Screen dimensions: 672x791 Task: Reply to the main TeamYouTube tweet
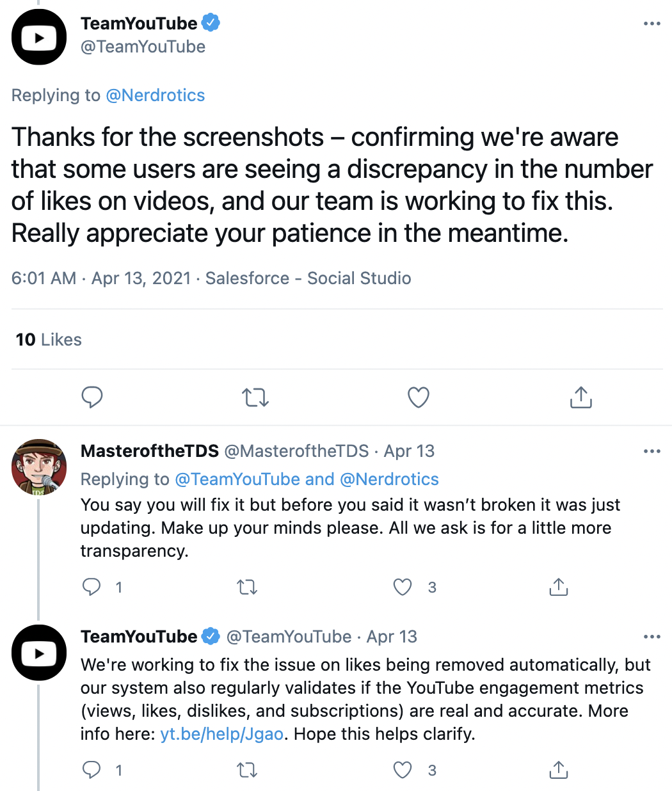92,397
